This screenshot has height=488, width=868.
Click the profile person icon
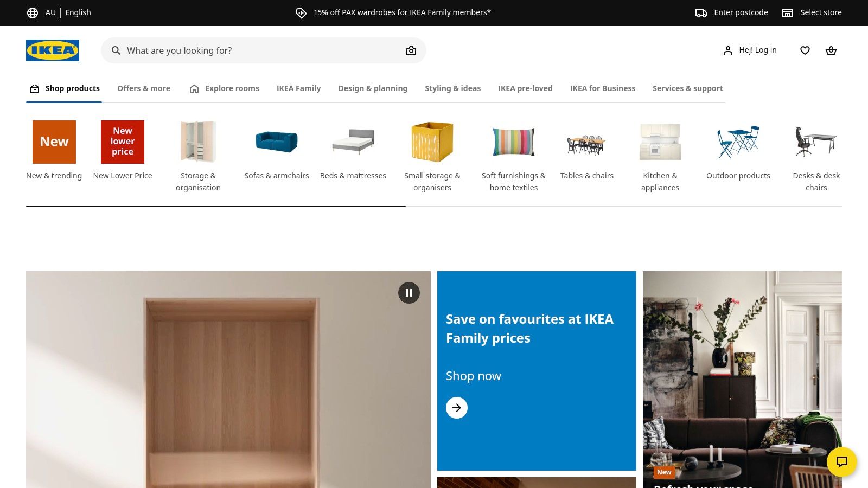click(x=728, y=50)
